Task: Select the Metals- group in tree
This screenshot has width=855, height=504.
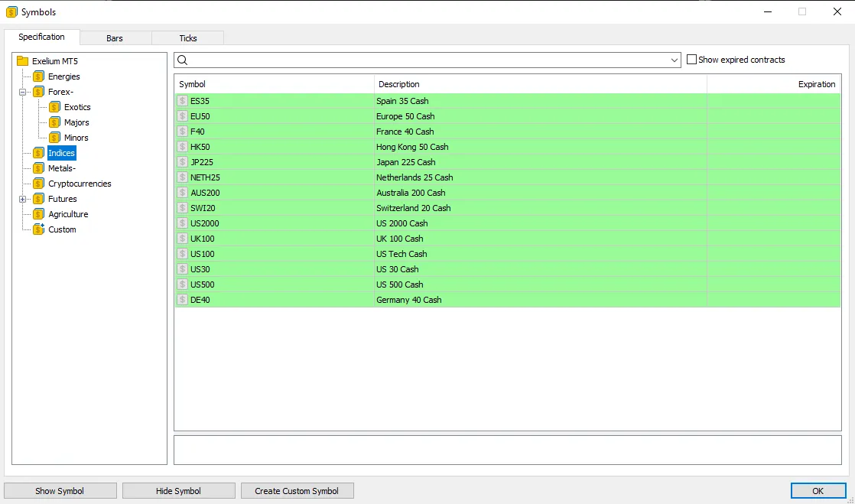Action: 62,168
